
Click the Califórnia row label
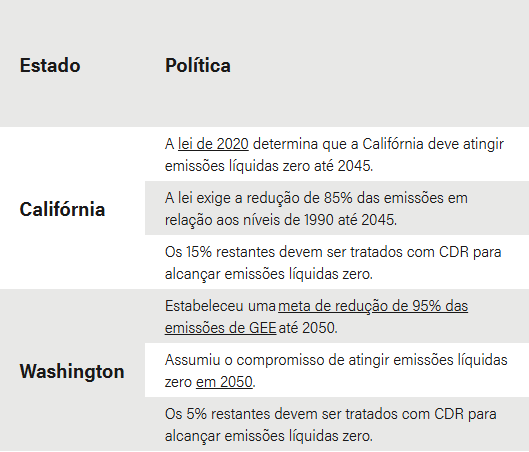tap(62, 209)
